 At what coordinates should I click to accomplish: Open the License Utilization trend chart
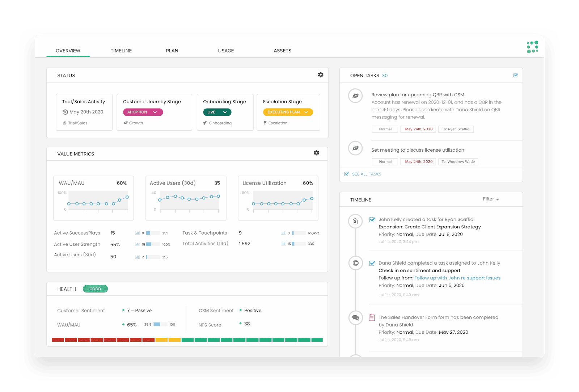tap(278, 198)
